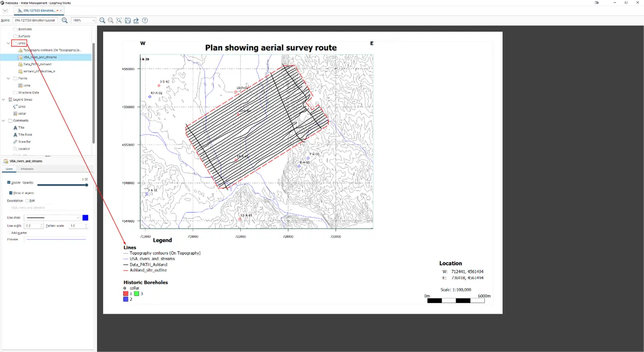Click the export layout arrow icon
This screenshot has width=644, height=352.
[x=136, y=21]
